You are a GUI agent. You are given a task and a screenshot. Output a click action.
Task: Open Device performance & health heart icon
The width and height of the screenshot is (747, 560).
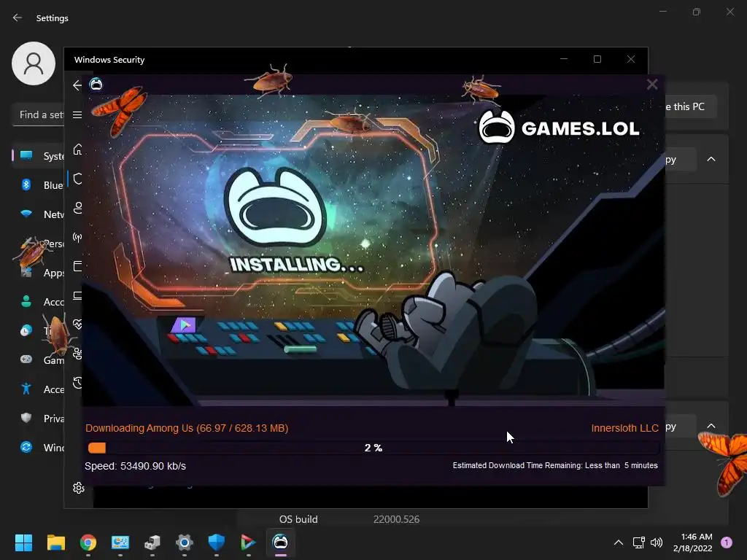pos(77,324)
